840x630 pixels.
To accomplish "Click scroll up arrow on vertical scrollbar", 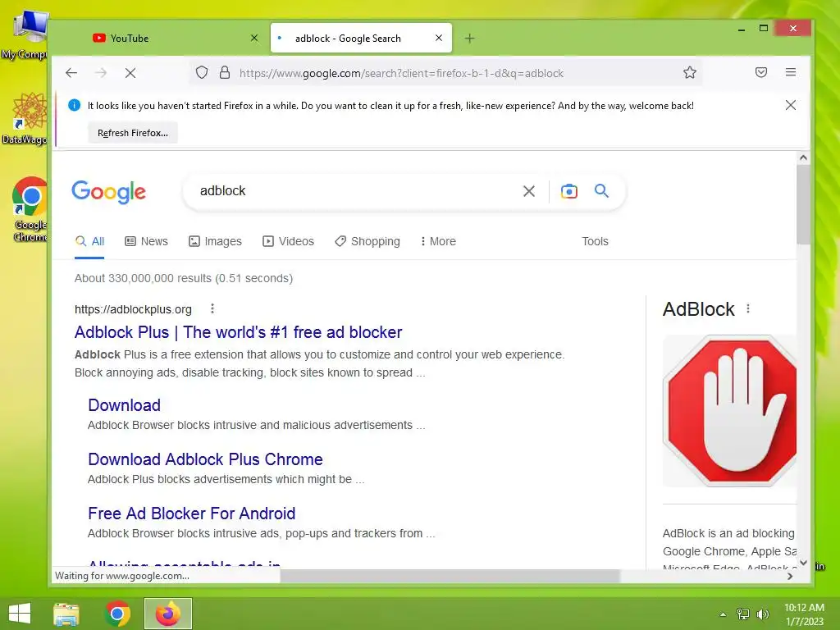I will click(x=803, y=157).
